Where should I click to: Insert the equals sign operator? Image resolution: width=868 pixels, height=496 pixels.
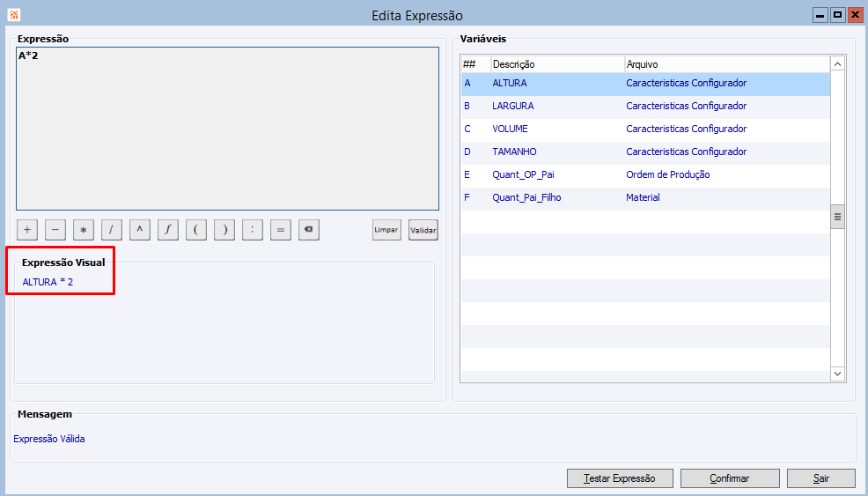pyautogui.click(x=281, y=229)
